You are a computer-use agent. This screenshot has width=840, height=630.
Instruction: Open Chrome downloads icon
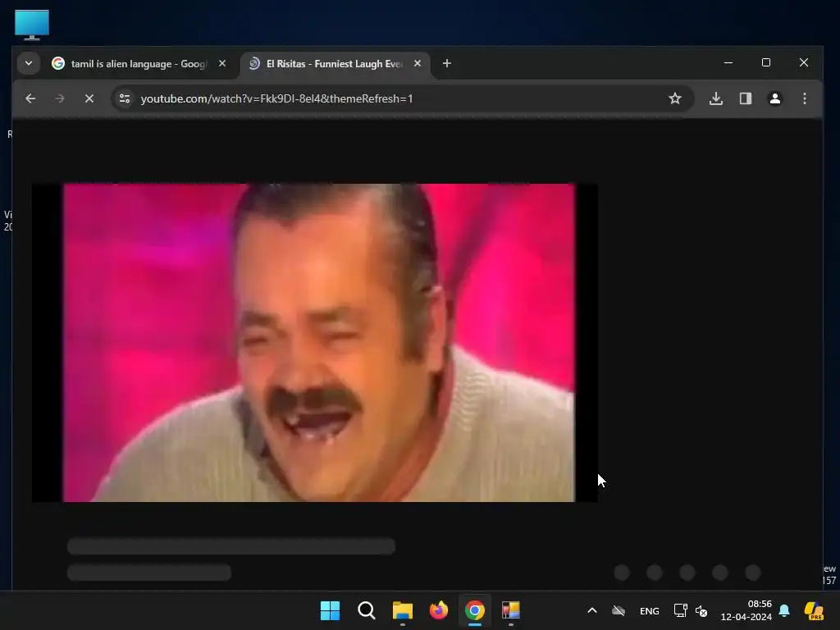716,98
